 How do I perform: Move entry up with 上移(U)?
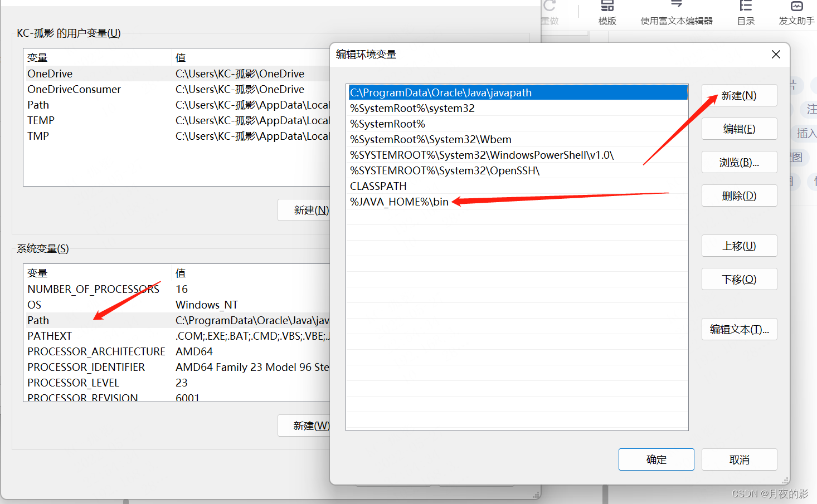pyautogui.click(x=739, y=246)
